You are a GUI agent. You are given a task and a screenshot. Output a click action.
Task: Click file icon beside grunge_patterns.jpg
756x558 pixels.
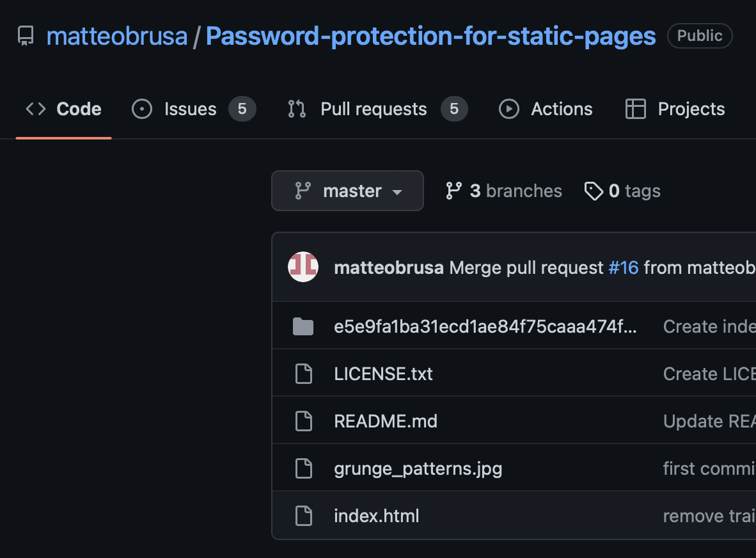point(303,468)
